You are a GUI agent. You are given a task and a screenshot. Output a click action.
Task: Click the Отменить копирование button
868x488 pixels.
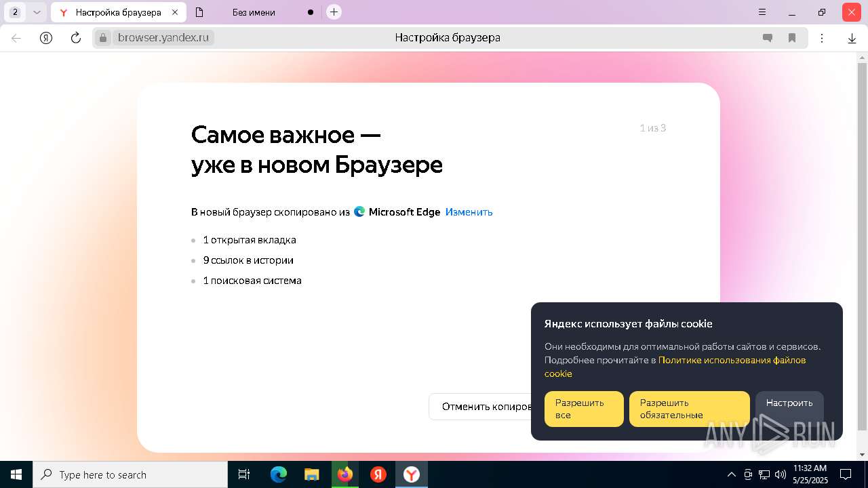(x=480, y=407)
